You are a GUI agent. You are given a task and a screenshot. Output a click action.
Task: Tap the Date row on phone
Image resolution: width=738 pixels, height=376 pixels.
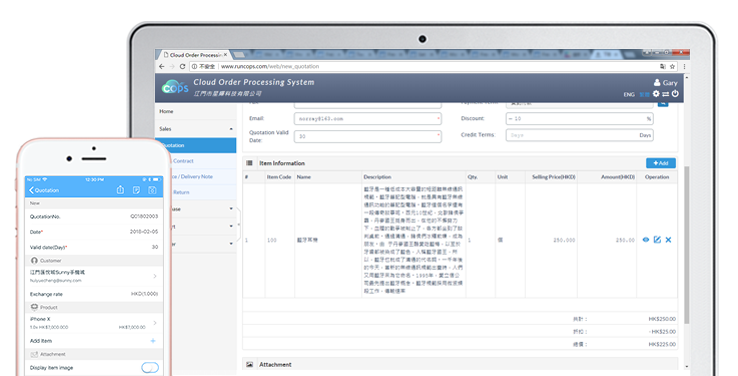click(94, 232)
